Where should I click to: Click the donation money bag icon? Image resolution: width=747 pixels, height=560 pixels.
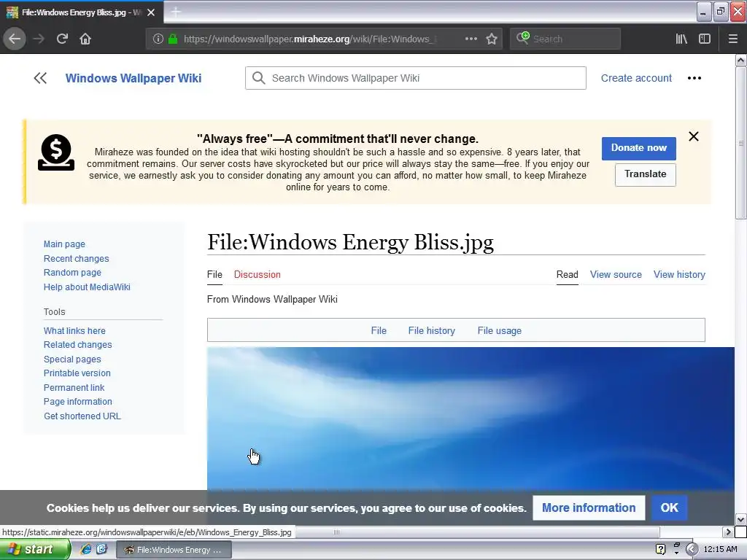click(56, 152)
